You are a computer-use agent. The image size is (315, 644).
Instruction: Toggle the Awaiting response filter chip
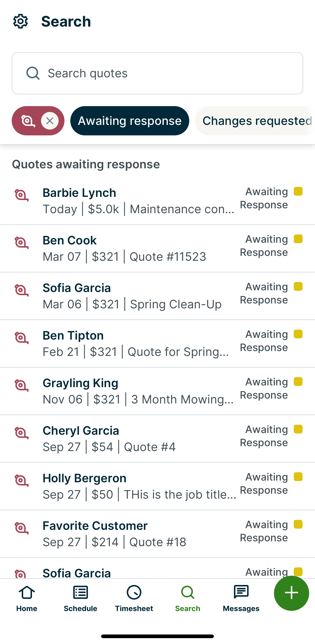coord(130,121)
